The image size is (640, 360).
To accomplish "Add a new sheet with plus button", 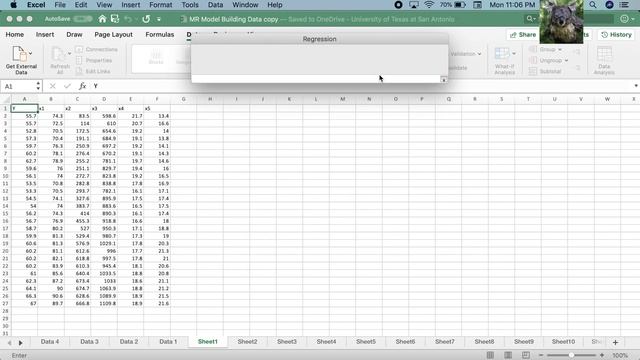I will [x=615, y=342].
